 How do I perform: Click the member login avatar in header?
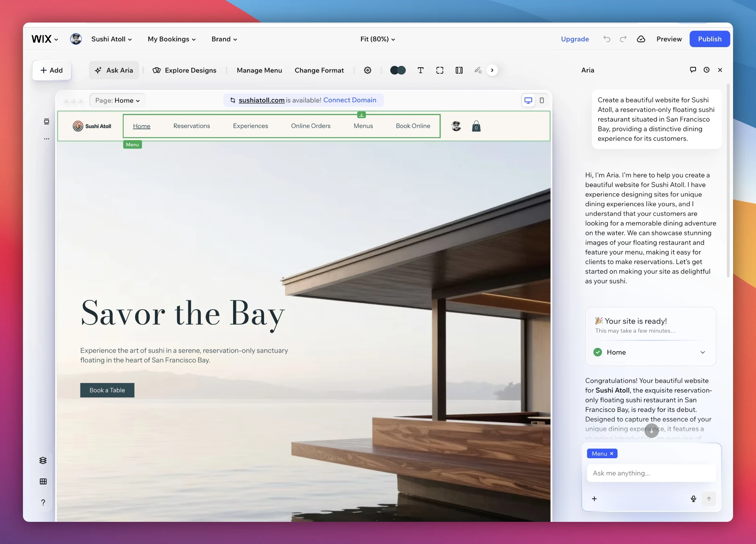456,126
